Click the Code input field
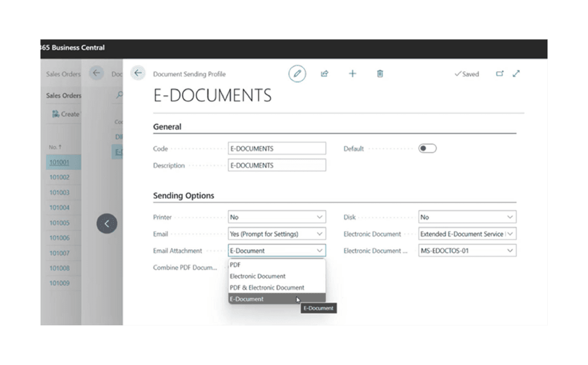Screen dimensions: 588x365 coord(277,149)
